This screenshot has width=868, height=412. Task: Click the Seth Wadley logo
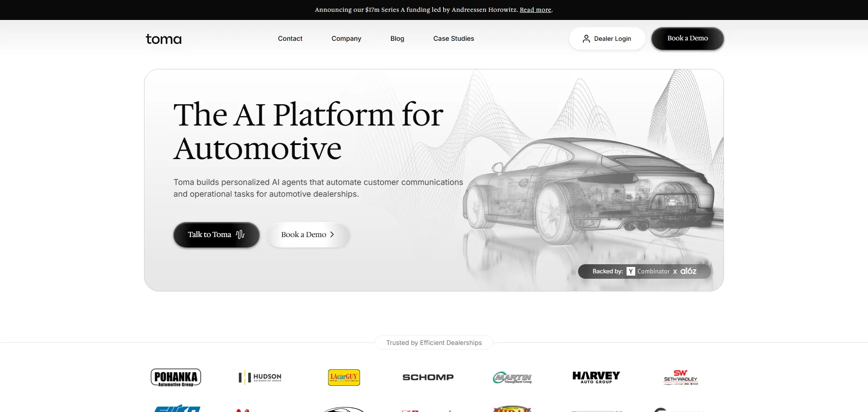point(680,377)
